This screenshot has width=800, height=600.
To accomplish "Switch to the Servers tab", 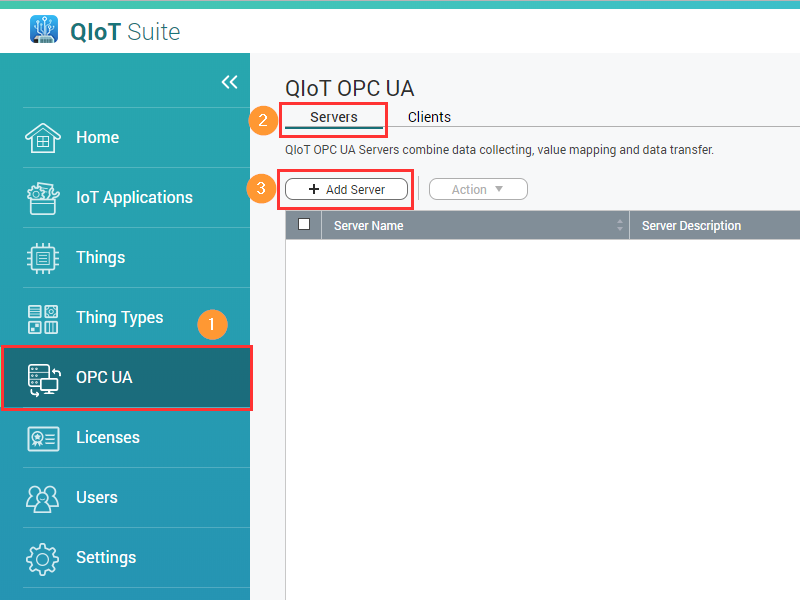I will (x=334, y=117).
